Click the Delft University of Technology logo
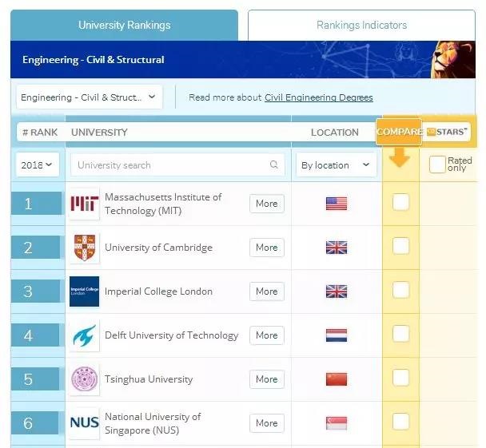The width and height of the screenshot is (486, 448). (84, 335)
